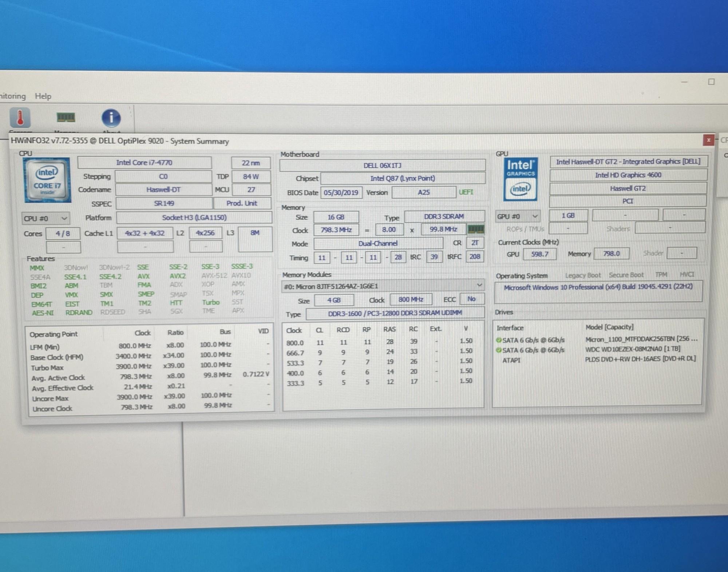This screenshot has width=728, height=572.
Task: Click the Intel Core i7-4770 name field
Action: click(x=145, y=162)
